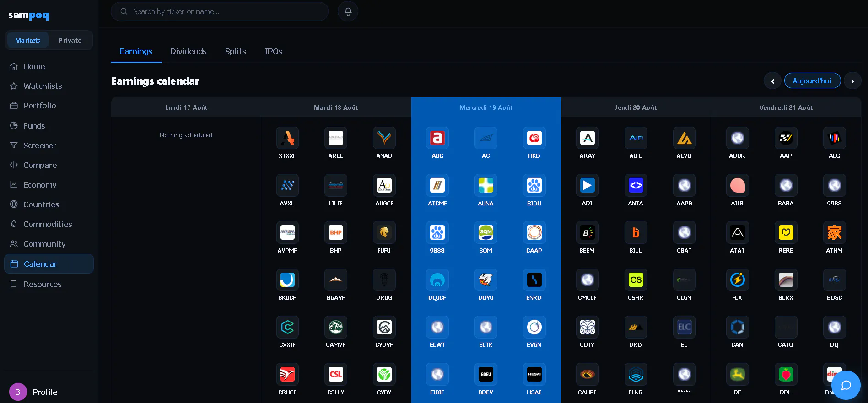Open the BILL earnings logo

636,232
